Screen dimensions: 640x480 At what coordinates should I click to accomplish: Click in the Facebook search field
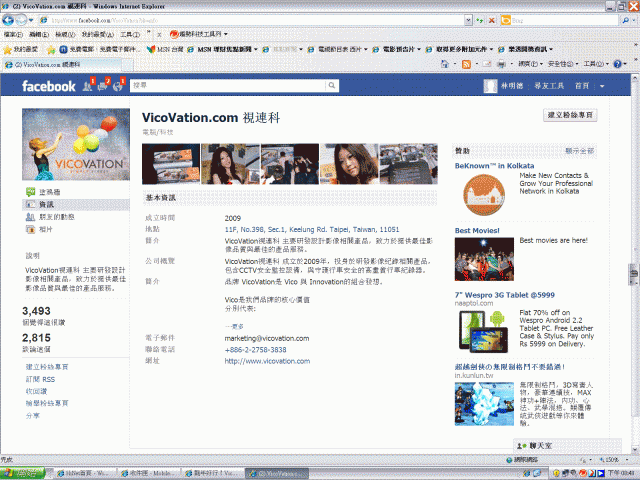tap(228, 85)
